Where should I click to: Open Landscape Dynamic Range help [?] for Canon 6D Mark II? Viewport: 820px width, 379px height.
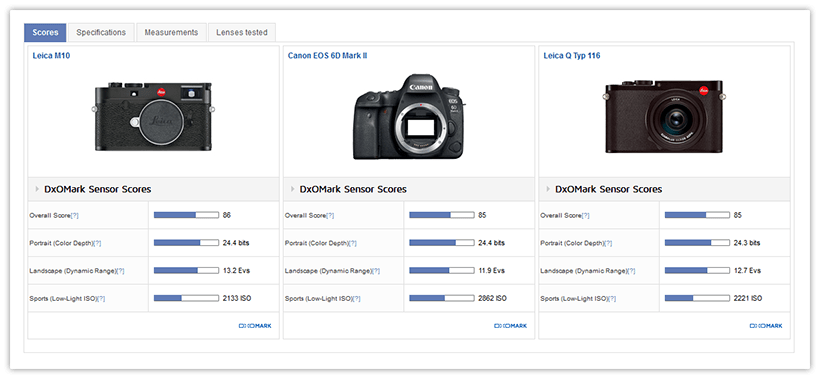pyautogui.click(x=376, y=271)
